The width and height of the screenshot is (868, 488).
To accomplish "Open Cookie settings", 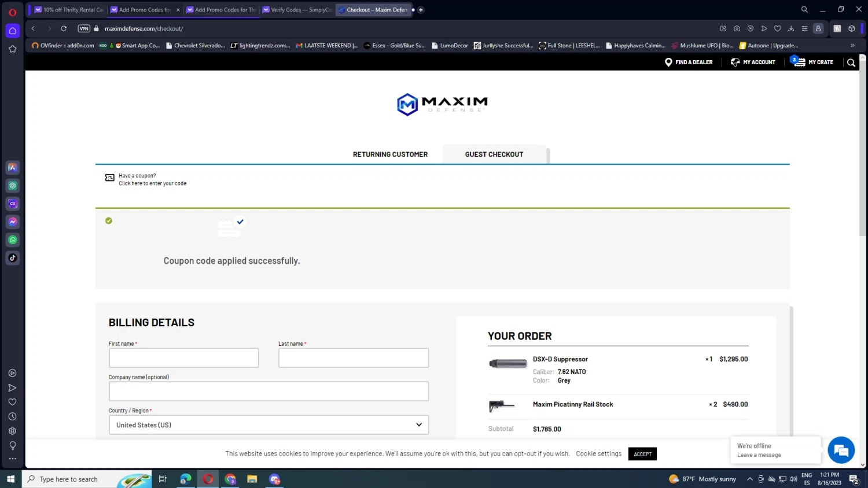I will tap(598, 454).
